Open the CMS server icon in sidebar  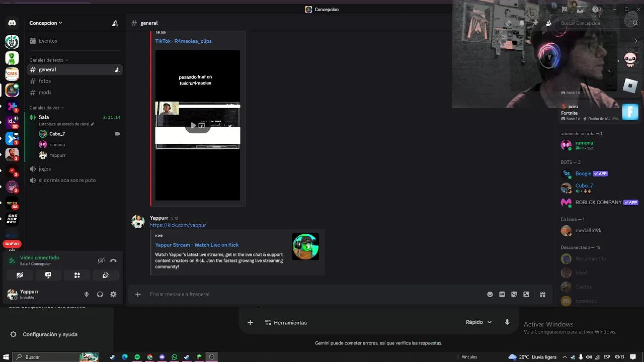[x=12, y=74]
